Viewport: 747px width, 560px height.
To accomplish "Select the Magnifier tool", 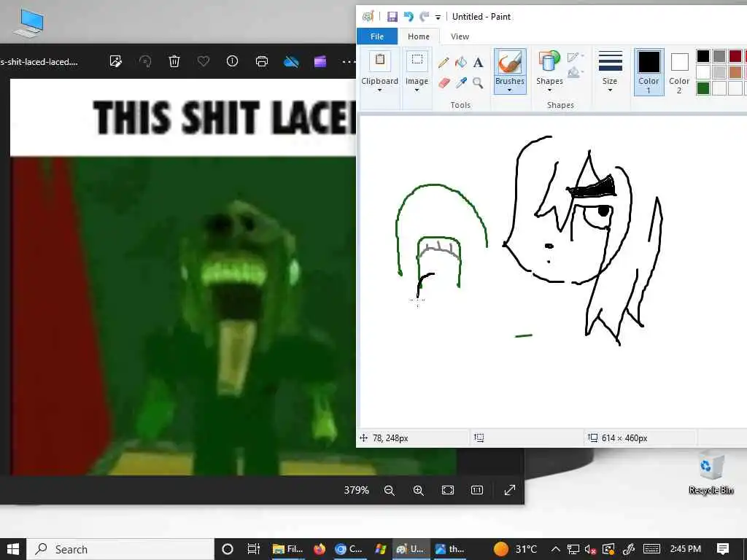I will (x=478, y=83).
